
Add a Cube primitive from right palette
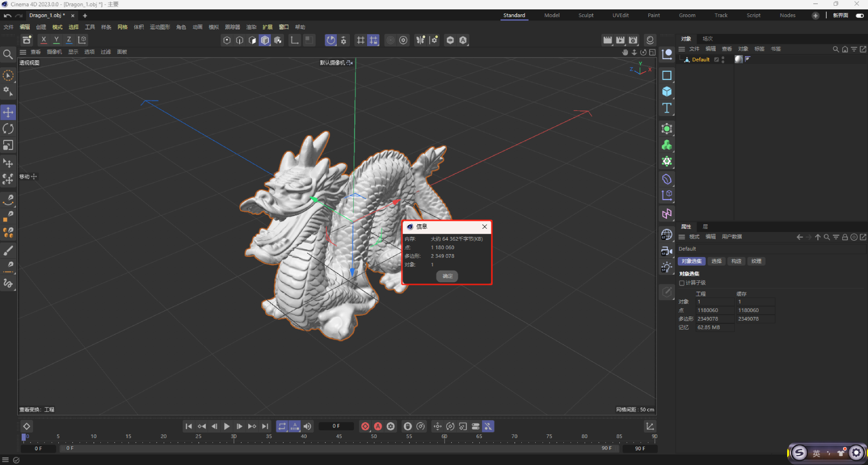667,91
